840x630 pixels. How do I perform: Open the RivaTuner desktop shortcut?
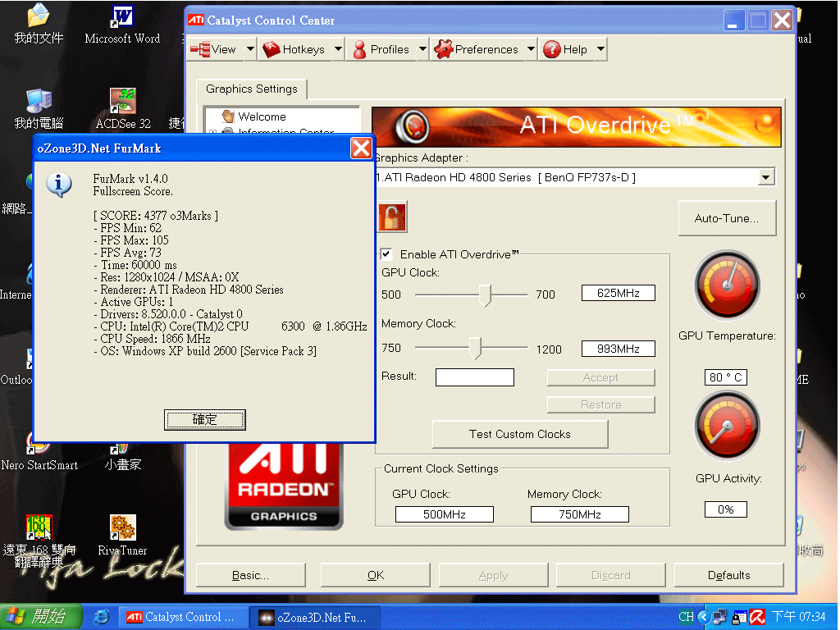point(122,527)
